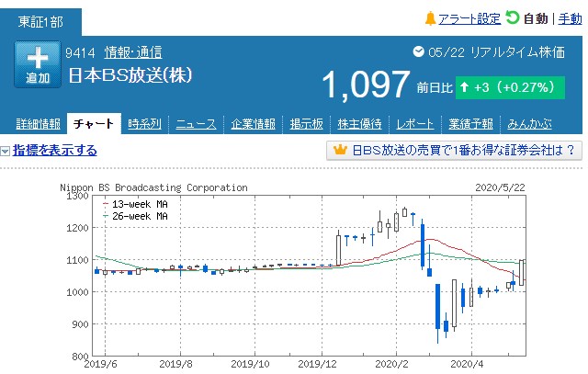Click the clock icon beside 05/22
The image size is (588, 374).
[418, 51]
